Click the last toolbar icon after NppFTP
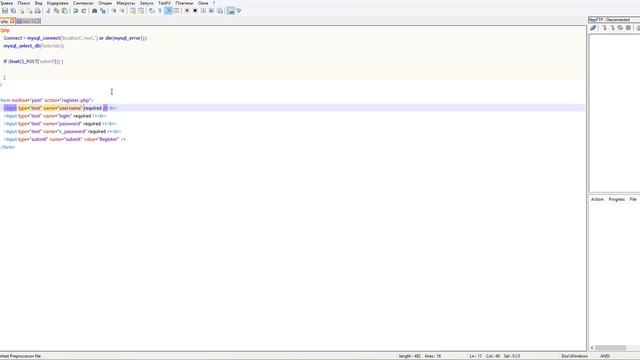This screenshot has height=360, width=640. click(239, 11)
